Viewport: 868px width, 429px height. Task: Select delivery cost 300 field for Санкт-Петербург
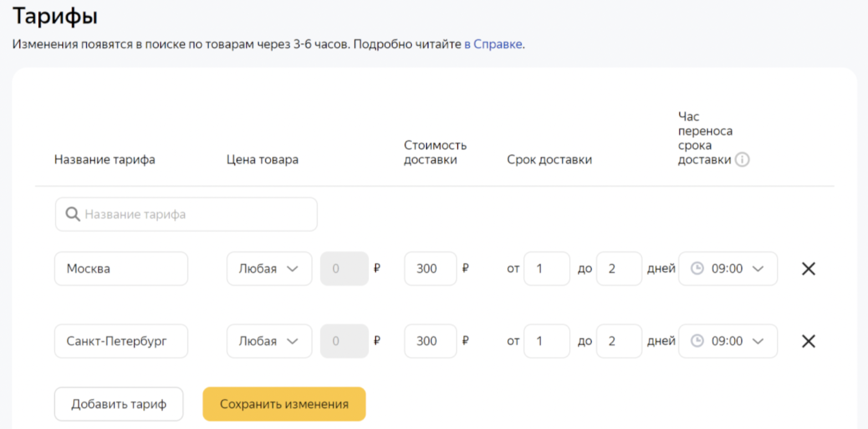point(430,341)
